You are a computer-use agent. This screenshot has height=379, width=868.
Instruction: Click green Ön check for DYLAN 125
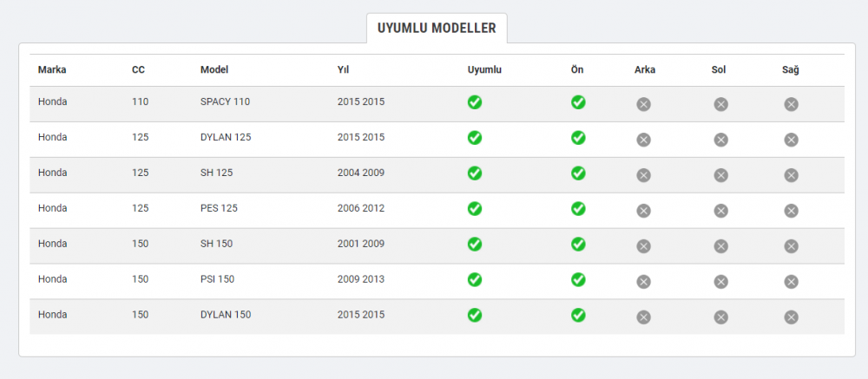coord(578,138)
